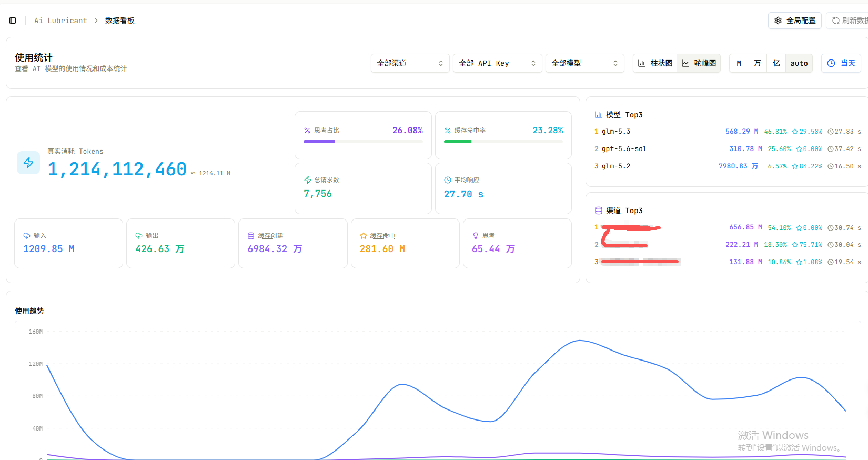Click the 使用趋势 chart area
868x460 pixels.
pos(438,391)
